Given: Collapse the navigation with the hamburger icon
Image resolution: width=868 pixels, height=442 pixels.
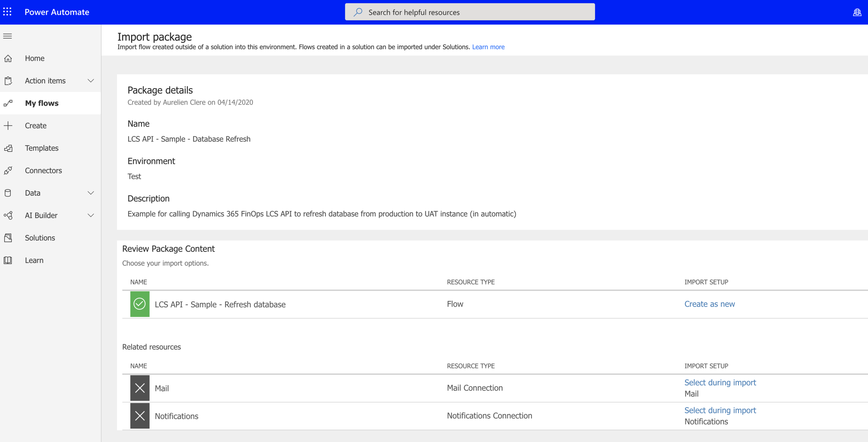Looking at the screenshot, I should coord(8,36).
